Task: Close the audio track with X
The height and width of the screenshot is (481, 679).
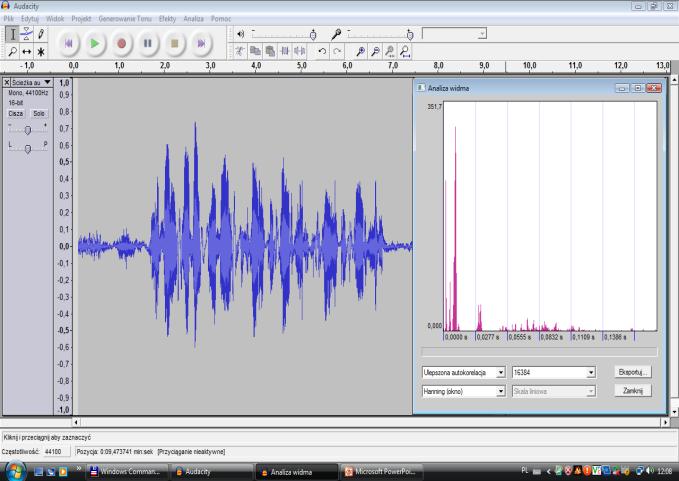Action: [6, 82]
